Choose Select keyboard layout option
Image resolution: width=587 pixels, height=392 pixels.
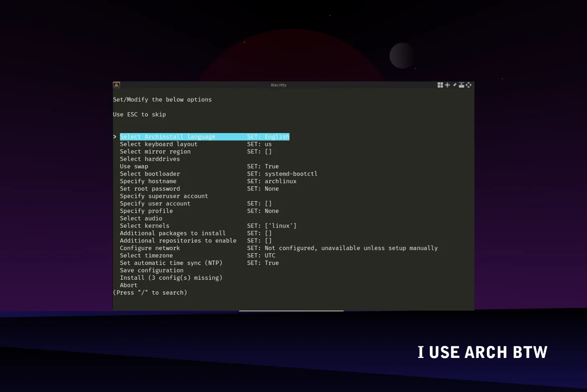point(159,144)
